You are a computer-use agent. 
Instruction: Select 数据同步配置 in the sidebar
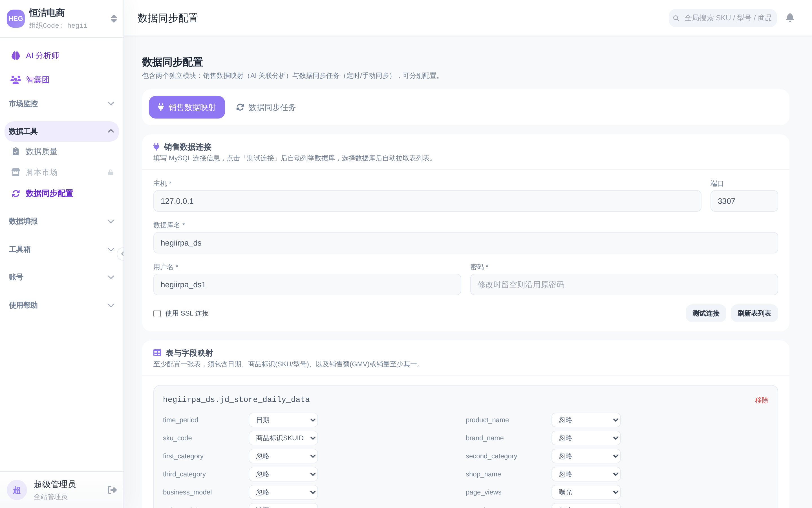tap(62, 194)
